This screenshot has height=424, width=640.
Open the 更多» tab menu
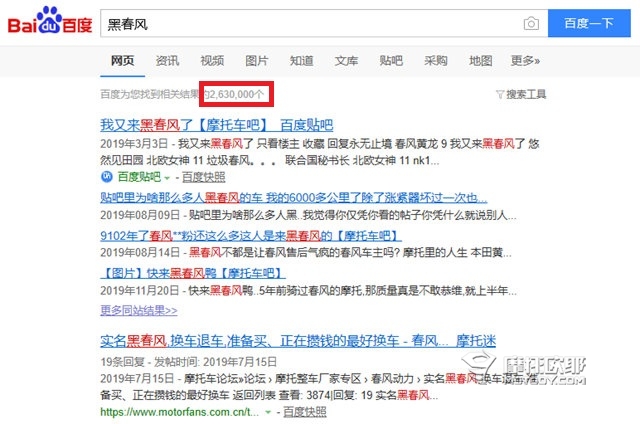point(525,61)
